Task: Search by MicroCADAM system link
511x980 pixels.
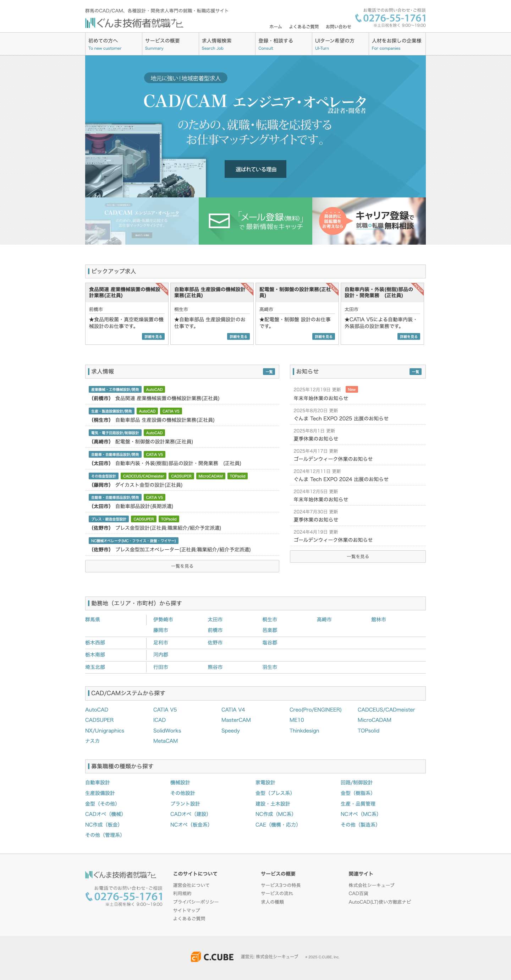Action: pyautogui.click(x=374, y=720)
